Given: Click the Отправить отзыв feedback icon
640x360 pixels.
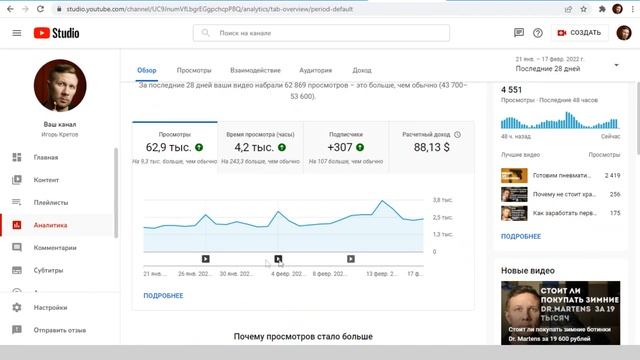Looking at the screenshot, I should (17, 330).
